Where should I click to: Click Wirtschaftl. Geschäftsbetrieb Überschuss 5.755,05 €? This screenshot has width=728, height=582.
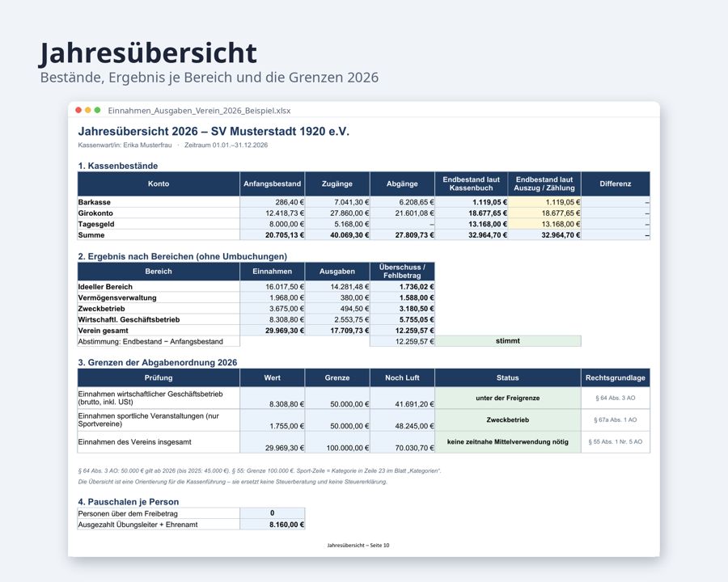click(402, 319)
